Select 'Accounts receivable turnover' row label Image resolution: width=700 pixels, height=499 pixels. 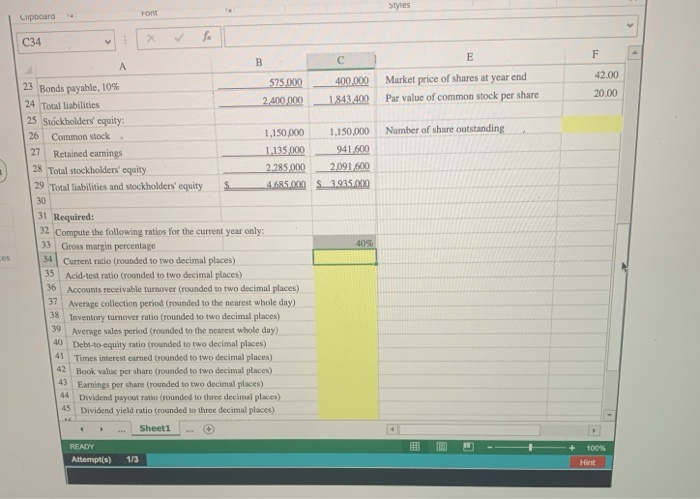(x=183, y=289)
